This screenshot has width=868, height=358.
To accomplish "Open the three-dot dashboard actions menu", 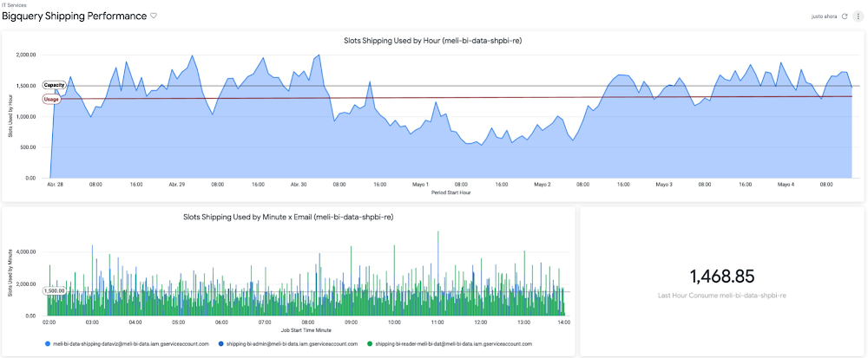I will 858,16.
